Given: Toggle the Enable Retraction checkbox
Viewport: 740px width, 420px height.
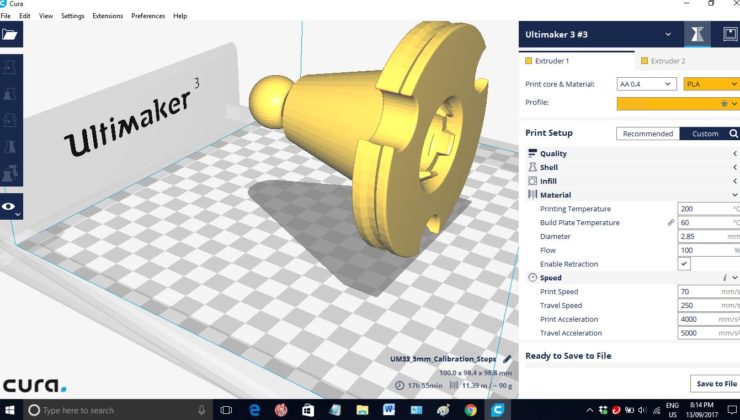Looking at the screenshot, I should point(684,264).
